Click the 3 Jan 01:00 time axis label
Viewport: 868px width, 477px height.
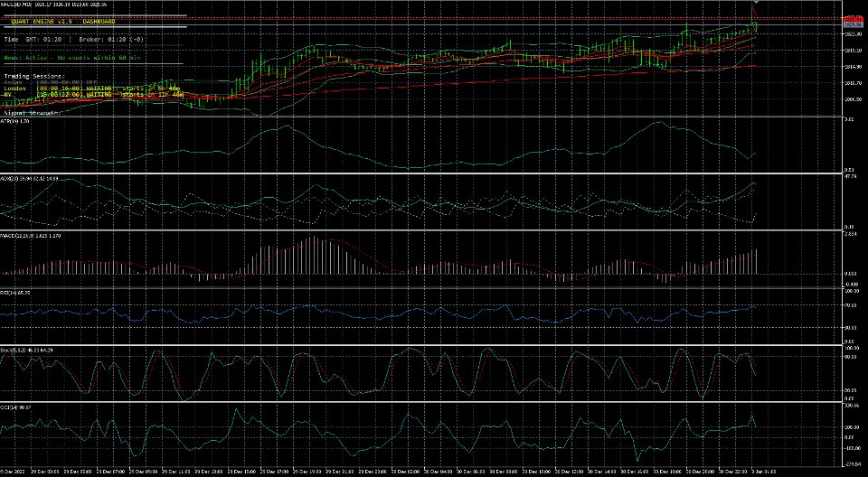[x=763, y=472]
